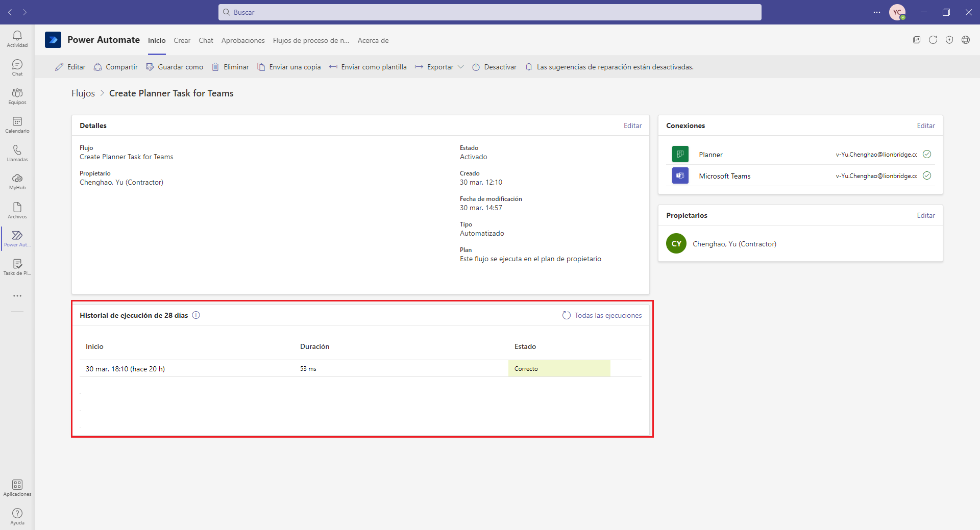Open Flujos de proceso de n... tab
The width and height of the screenshot is (980, 530).
[x=311, y=40]
